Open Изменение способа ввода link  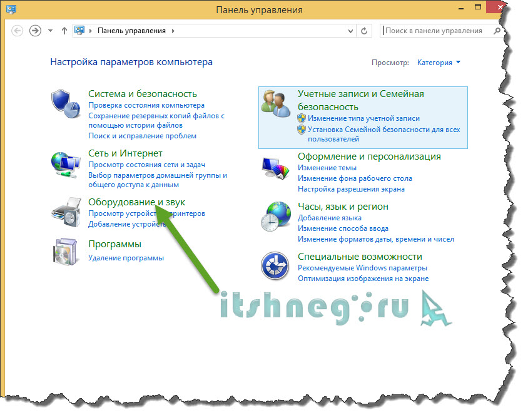click(x=343, y=228)
